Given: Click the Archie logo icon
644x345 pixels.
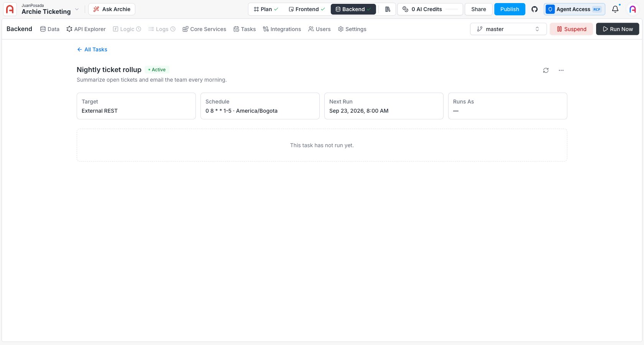Looking at the screenshot, I should point(10,9).
